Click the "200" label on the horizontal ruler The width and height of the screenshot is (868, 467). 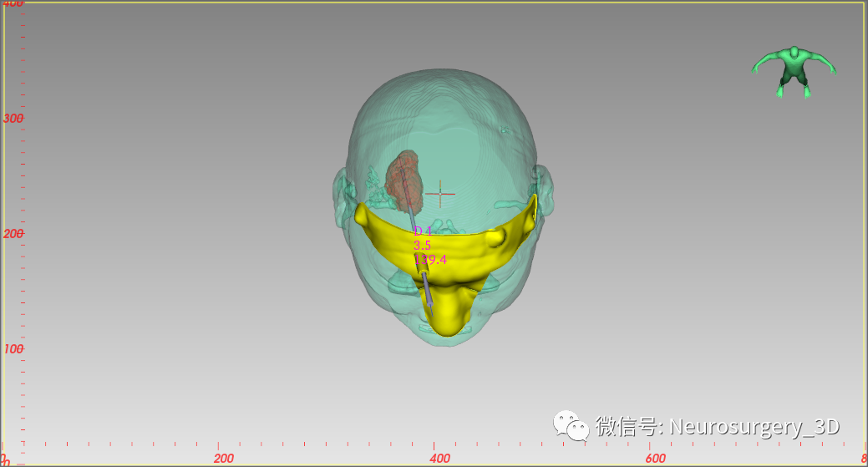pyautogui.click(x=223, y=458)
